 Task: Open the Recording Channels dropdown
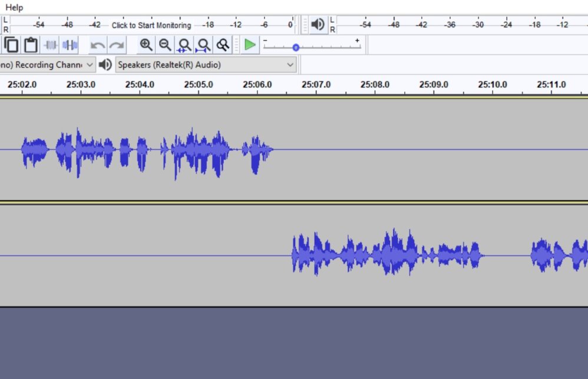88,65
